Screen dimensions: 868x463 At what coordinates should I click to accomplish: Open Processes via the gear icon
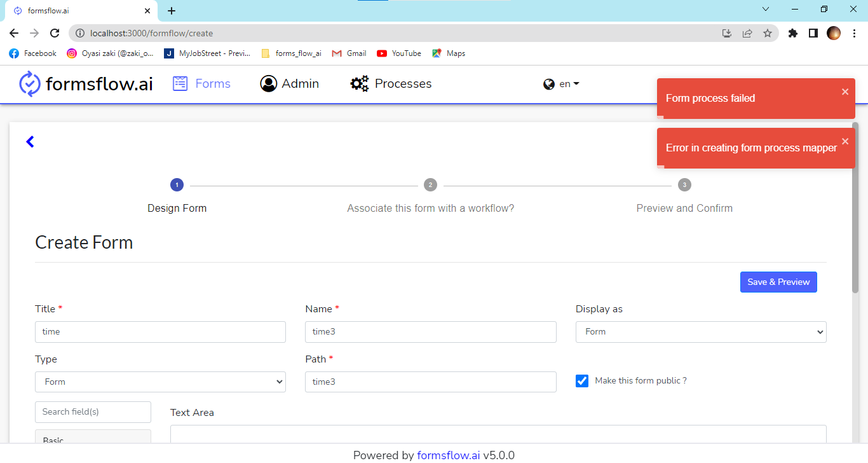coord(359,83)
